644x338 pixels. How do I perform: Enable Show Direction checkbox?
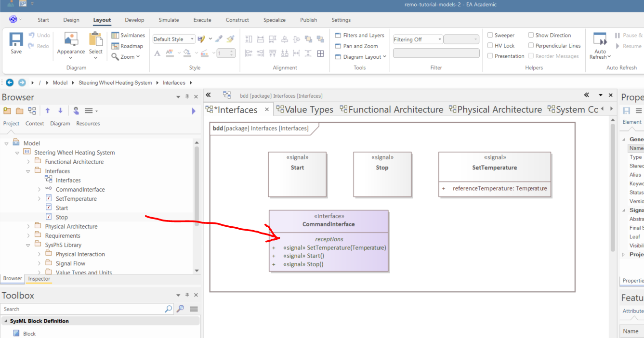(531, 35)
